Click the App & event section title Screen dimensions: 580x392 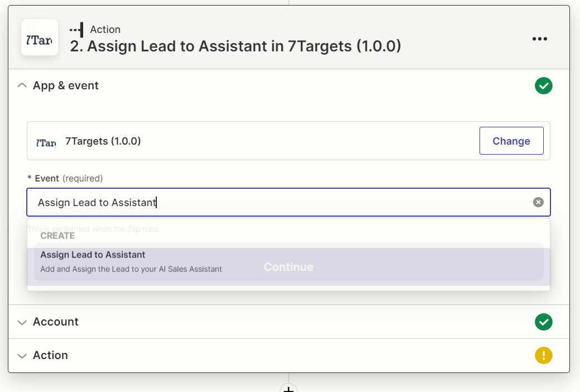66,86
